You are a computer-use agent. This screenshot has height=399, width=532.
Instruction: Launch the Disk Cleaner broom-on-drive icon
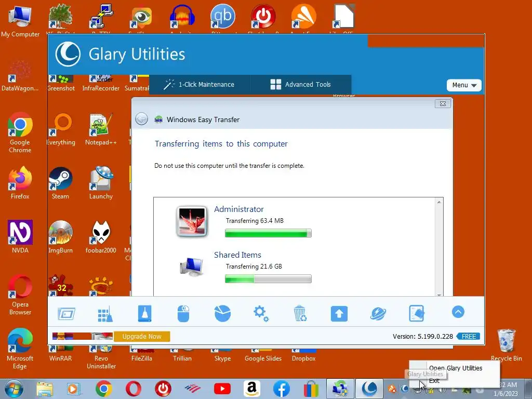pos(145,313)
